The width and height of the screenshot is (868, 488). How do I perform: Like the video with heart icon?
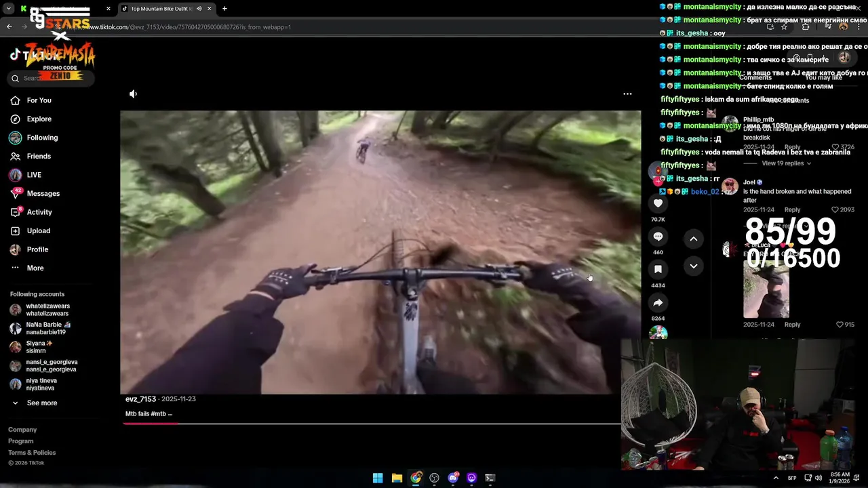point(658,203)
